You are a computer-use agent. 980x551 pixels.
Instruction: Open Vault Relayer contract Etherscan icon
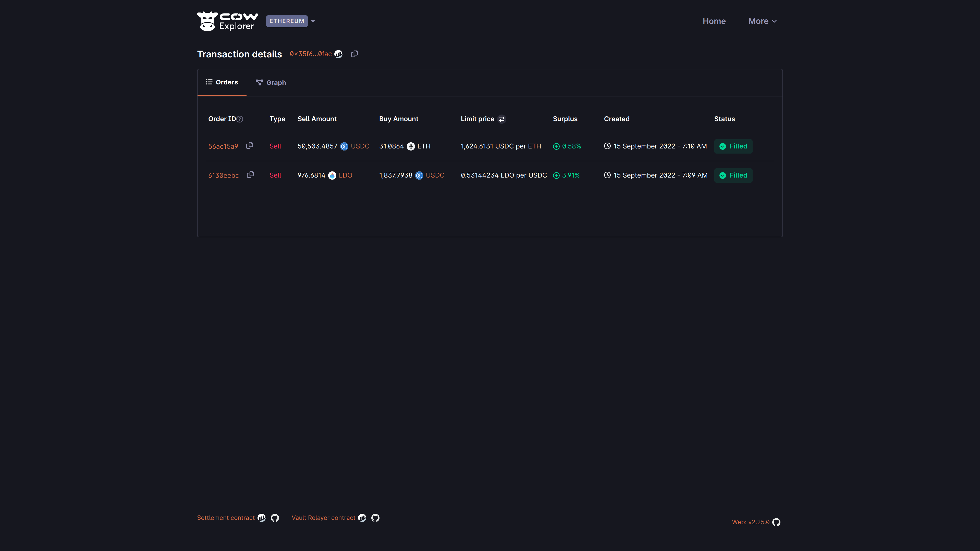click(x=362, y=518)
